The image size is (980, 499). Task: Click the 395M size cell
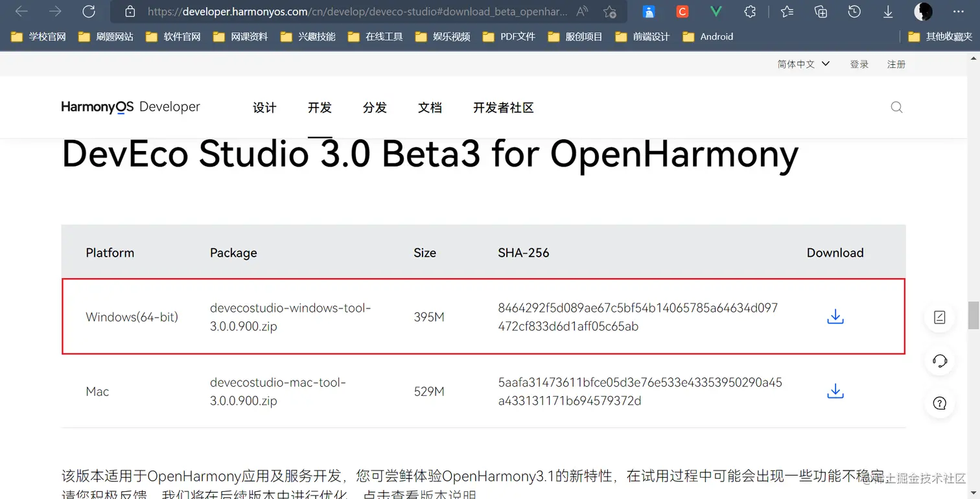[429, 317]
